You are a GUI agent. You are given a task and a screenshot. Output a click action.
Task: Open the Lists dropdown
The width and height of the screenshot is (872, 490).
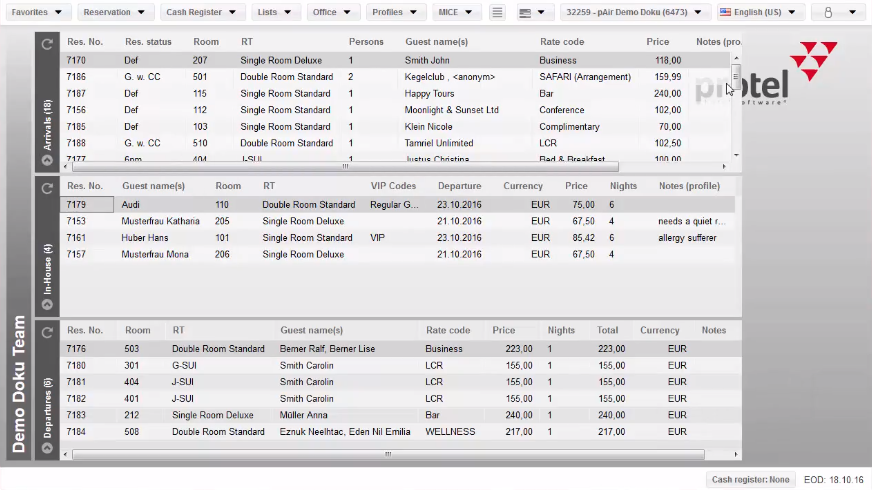tap(275, 12)
